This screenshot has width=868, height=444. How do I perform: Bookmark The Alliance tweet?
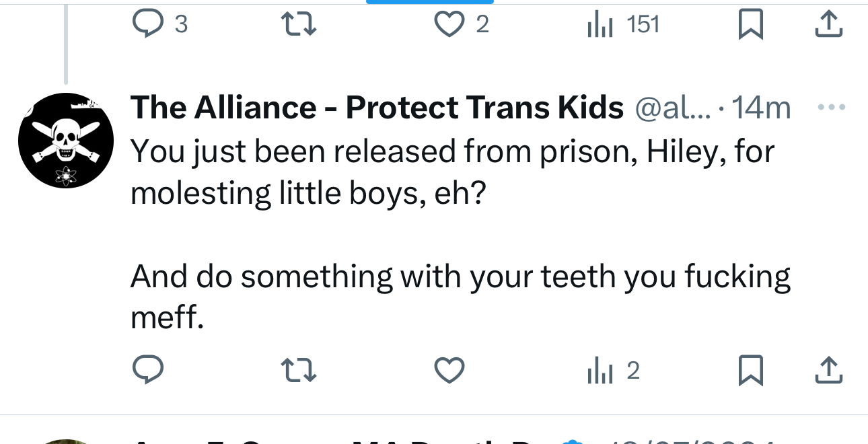pos(750,371)
